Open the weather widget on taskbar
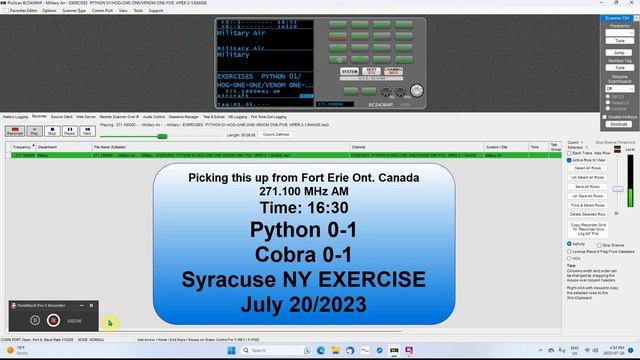 (x=16, y=350)
